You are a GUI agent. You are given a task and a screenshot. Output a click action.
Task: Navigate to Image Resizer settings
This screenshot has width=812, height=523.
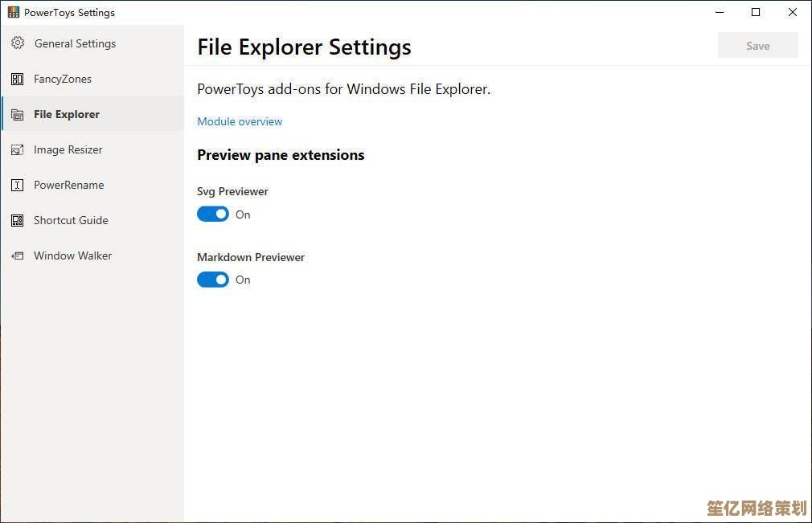tap(68, 149)
